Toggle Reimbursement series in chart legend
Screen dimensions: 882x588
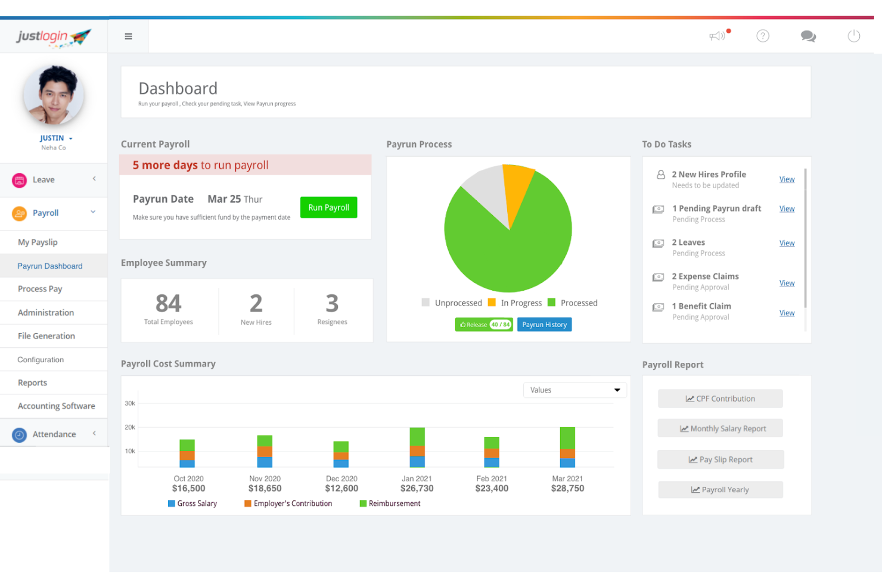(390, 503)
